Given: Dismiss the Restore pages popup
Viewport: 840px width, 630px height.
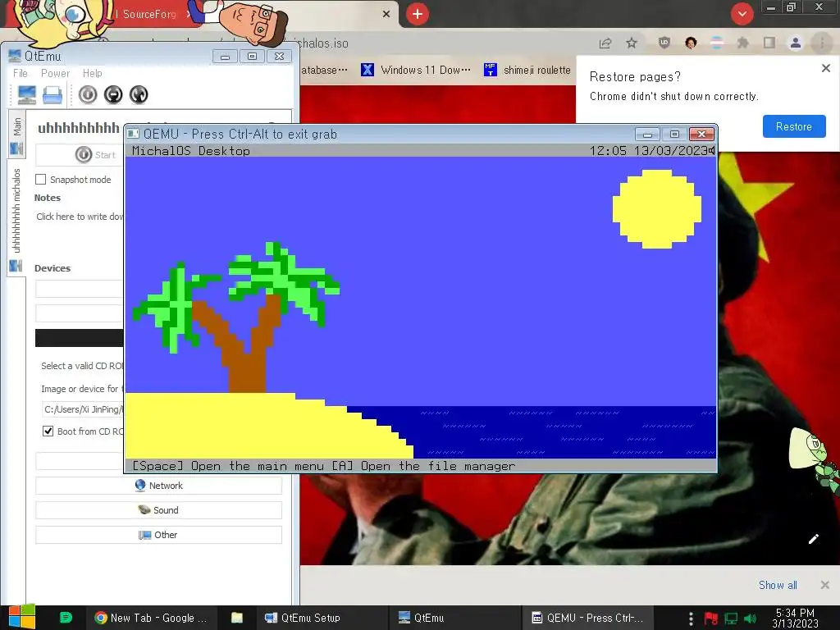Looking at the screenshot, I should click(x=826, y=68).
